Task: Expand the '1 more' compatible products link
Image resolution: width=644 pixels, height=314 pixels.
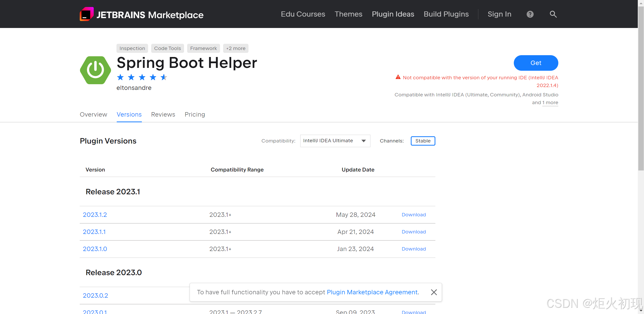Action: tap(550, 103)
